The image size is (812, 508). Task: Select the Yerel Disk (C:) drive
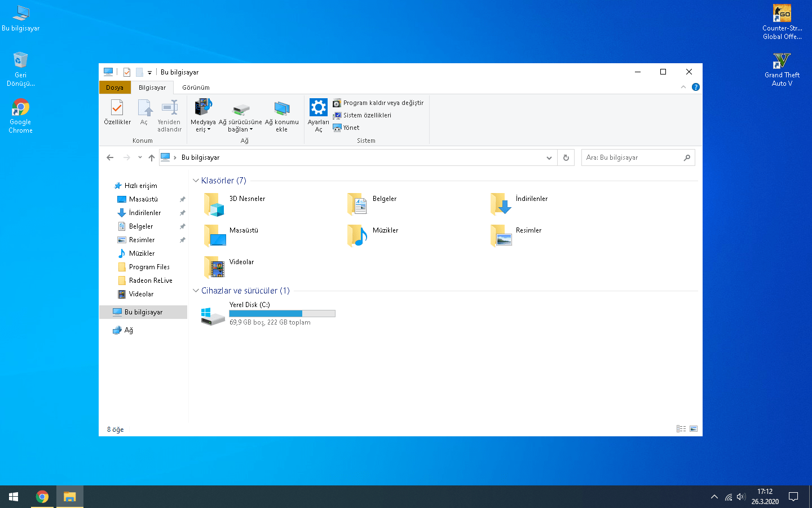coord(268,314)
